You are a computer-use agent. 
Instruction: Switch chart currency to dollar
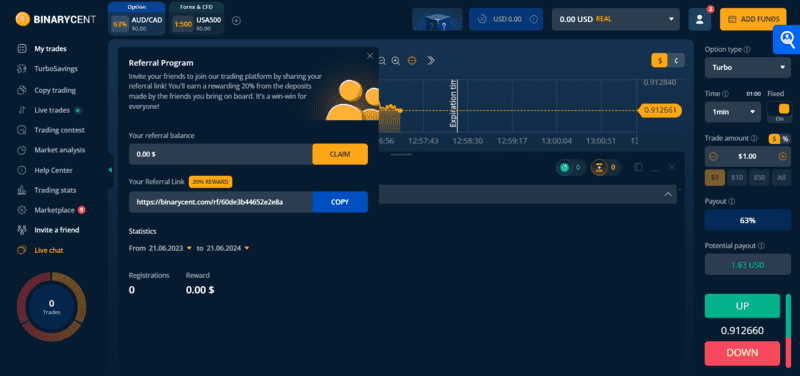click(659, 60)
